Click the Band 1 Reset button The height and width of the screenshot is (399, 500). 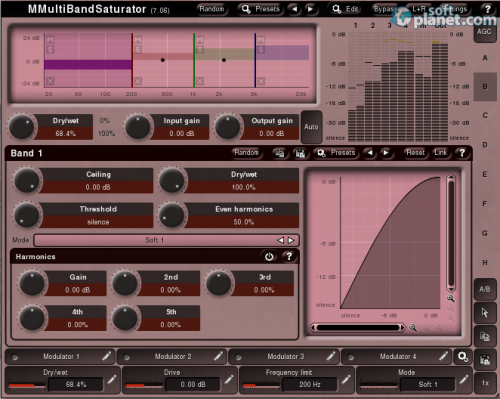[x=416, y=153]
